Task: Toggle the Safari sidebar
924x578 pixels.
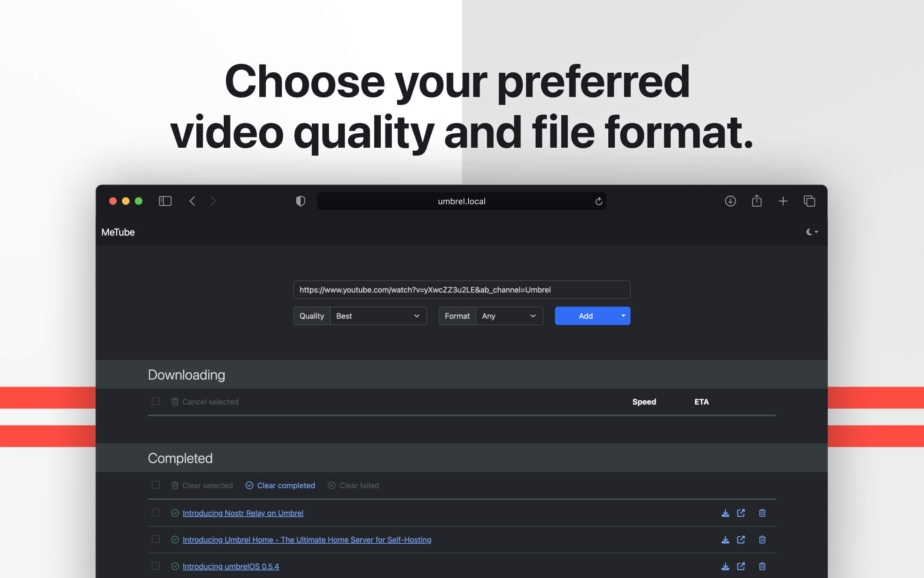Action: click(x=165, y=201)
